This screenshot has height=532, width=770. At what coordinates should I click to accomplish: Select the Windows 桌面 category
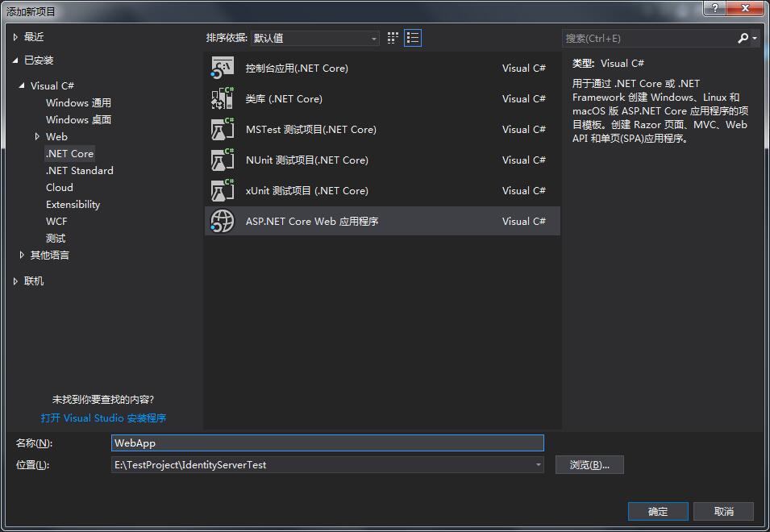click(x=78, y=119)
